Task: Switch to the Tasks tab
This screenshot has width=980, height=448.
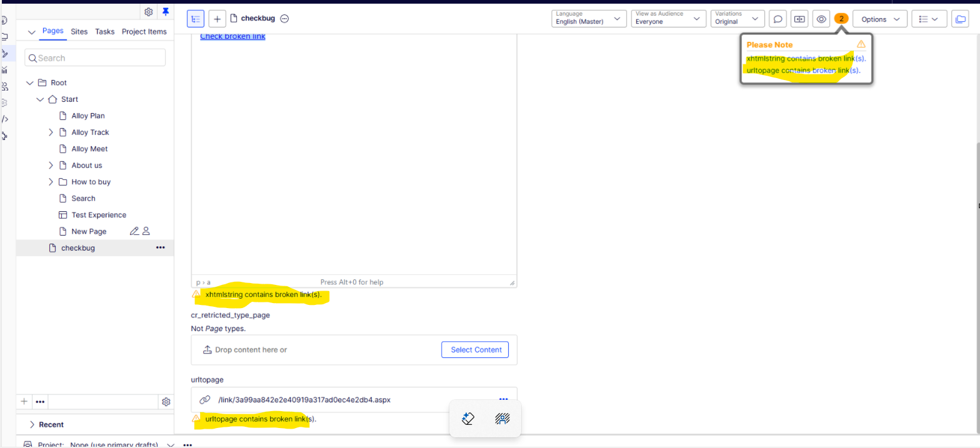Action: [x=105, y=31]
